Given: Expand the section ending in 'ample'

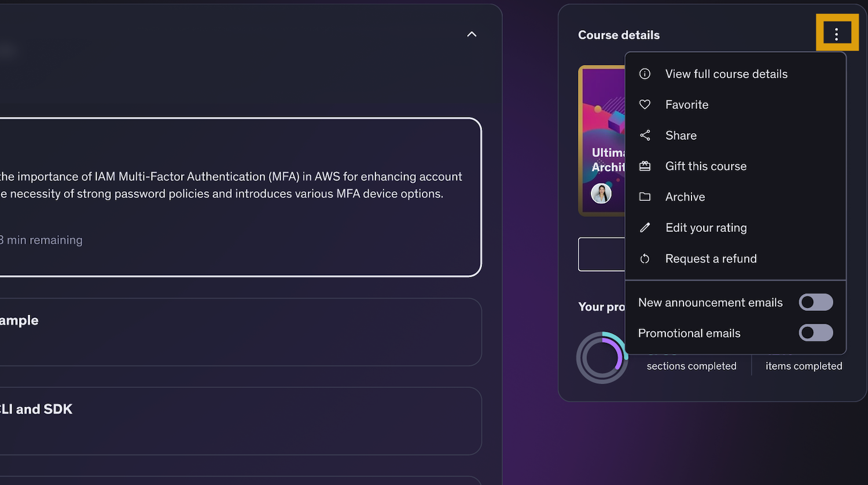Looking at the screenshot, I should 231,332.
